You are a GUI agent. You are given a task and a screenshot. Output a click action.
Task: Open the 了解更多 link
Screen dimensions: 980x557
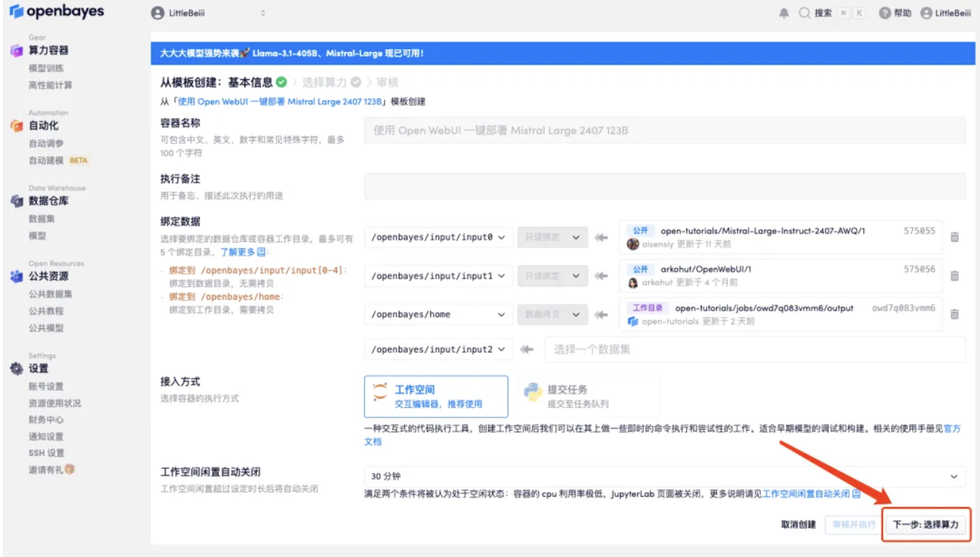coord(243,251)
